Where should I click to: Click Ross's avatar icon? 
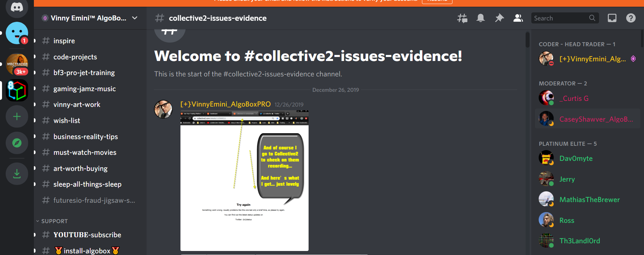pos(546,220)
